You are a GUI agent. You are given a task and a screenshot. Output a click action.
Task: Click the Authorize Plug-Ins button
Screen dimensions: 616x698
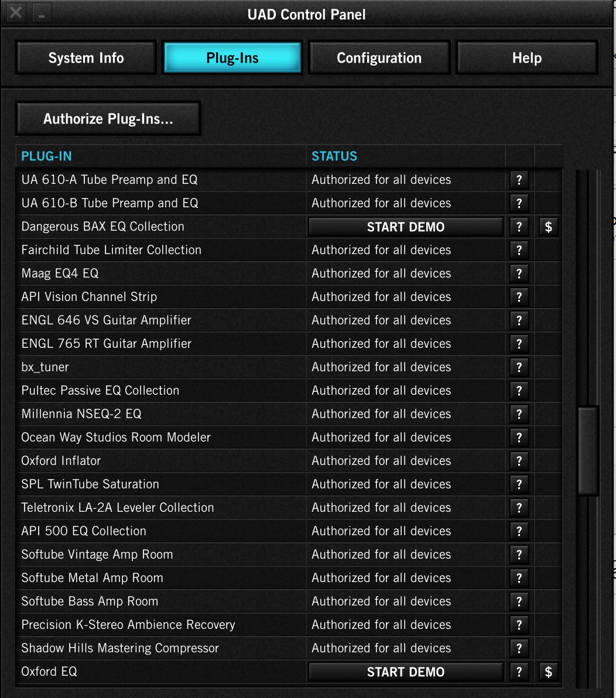pyautogui.click(x=108, y=119)
